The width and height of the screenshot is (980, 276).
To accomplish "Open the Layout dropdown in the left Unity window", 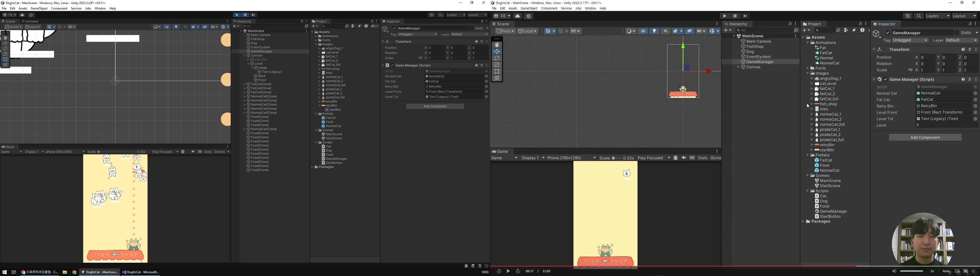I will coord(477,15).
